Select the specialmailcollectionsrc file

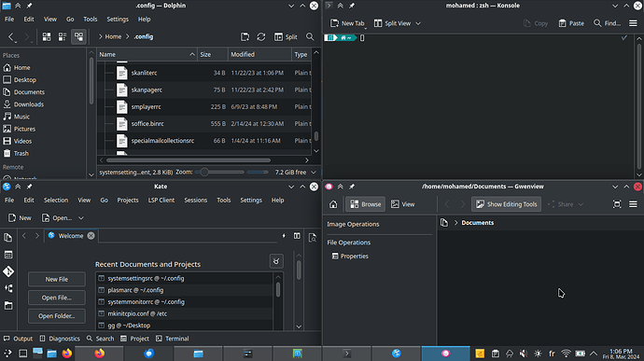pos(162,141)
